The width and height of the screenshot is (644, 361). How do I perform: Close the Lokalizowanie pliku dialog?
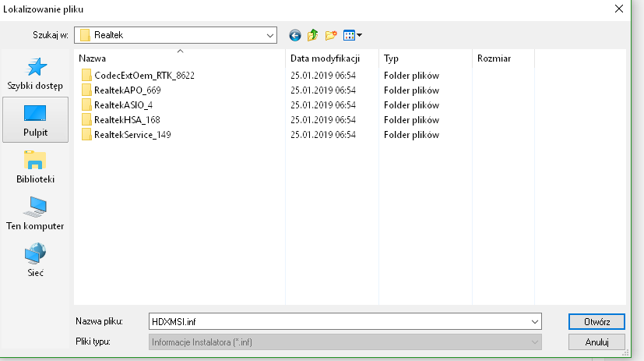click(619, 9)
